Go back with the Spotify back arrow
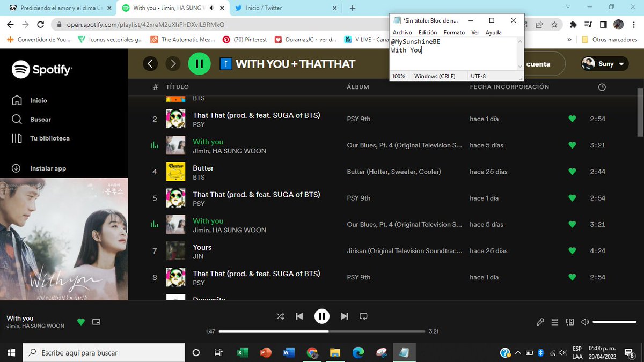Screen dimensions: 644x362 (150, 64)
